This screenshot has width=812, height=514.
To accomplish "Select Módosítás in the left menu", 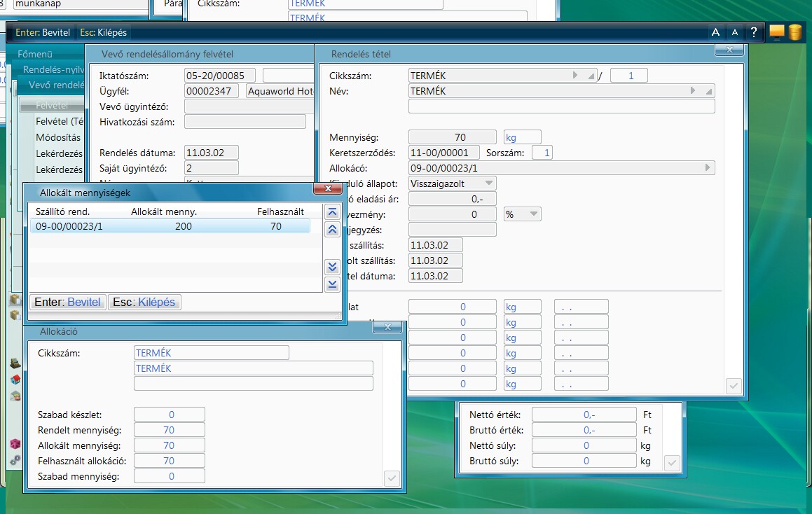I will tap(58, 137).
